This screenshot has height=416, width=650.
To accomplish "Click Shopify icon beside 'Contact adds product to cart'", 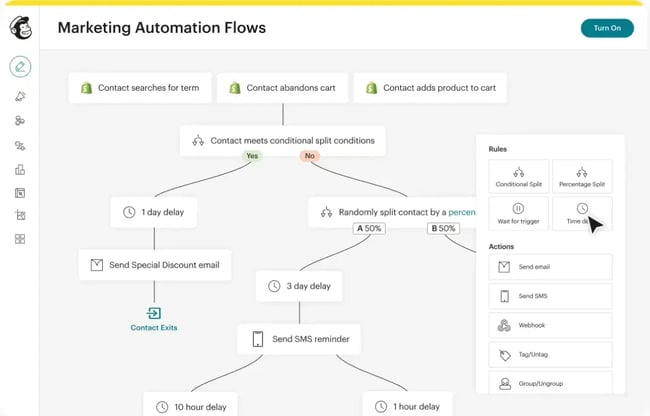I will [x=371, y=88].
